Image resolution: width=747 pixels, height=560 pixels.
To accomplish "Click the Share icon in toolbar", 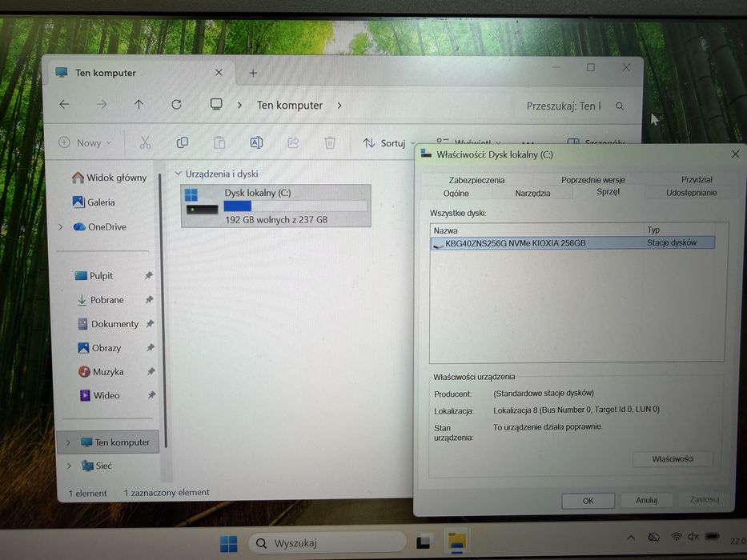I will [293, 142].
